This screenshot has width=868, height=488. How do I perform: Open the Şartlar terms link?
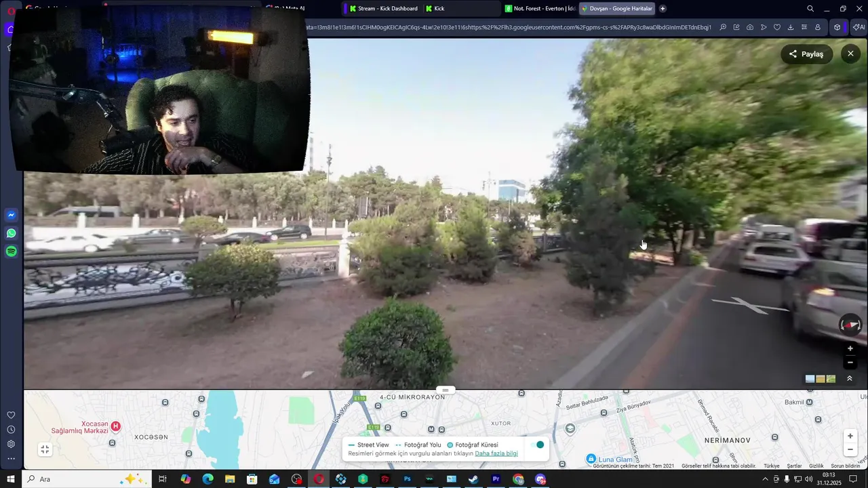pyautogui.click(x=793, y=466)
